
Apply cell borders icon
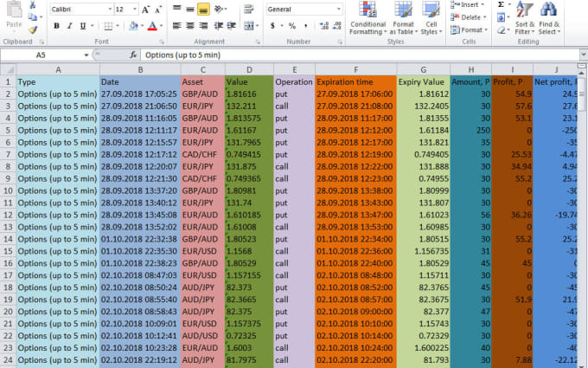tap(108, 26)
